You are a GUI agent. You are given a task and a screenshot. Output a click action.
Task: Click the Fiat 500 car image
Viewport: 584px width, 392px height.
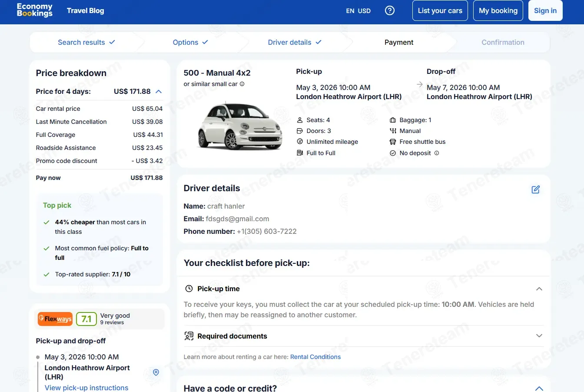(x=239, y=126)
